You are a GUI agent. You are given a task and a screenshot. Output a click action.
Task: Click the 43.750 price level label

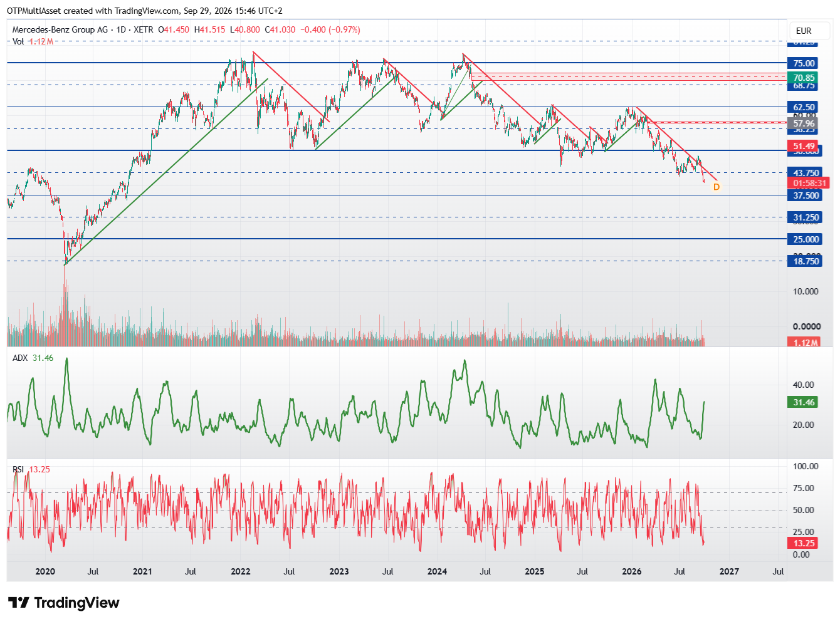pos(806,173)
